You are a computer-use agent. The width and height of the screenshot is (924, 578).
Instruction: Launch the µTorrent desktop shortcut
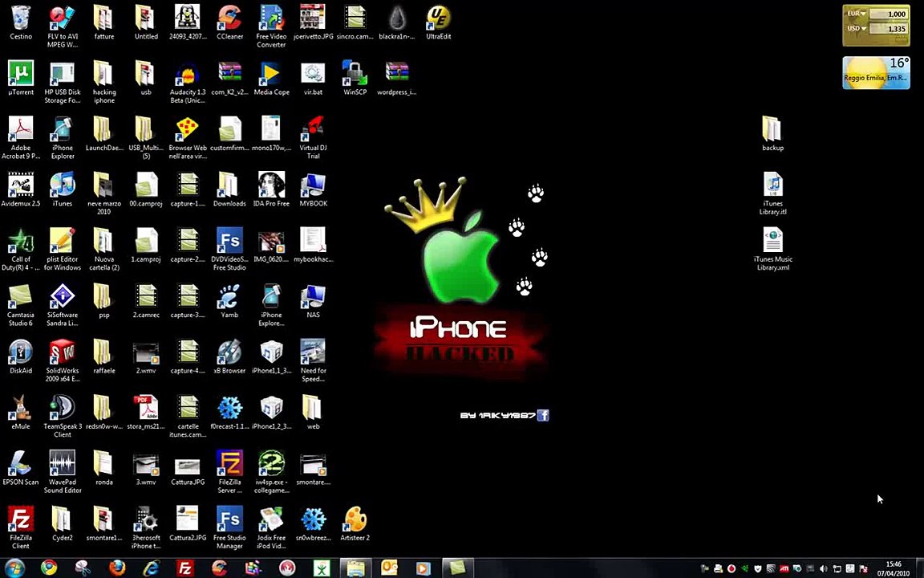pos(21,79)
